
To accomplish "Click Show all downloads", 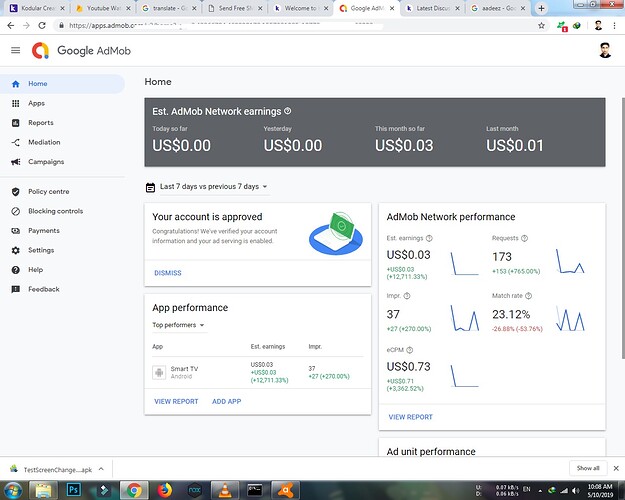I will pyautogui.click(x=588, y=468).
